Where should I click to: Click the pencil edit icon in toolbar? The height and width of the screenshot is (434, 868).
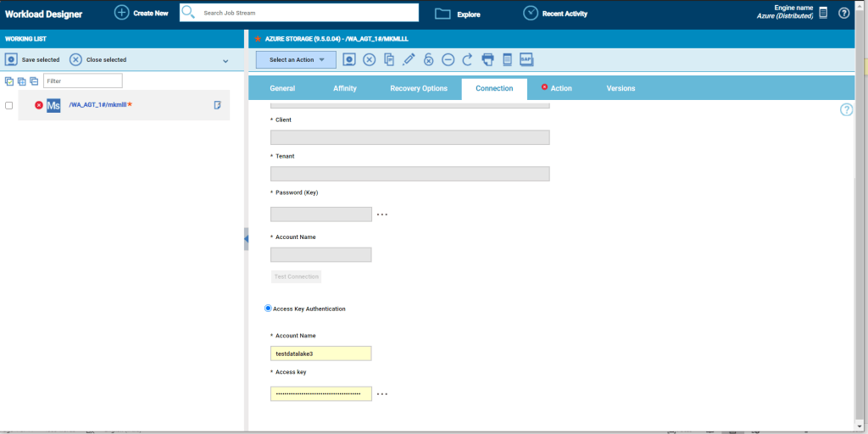coord(409,59)
